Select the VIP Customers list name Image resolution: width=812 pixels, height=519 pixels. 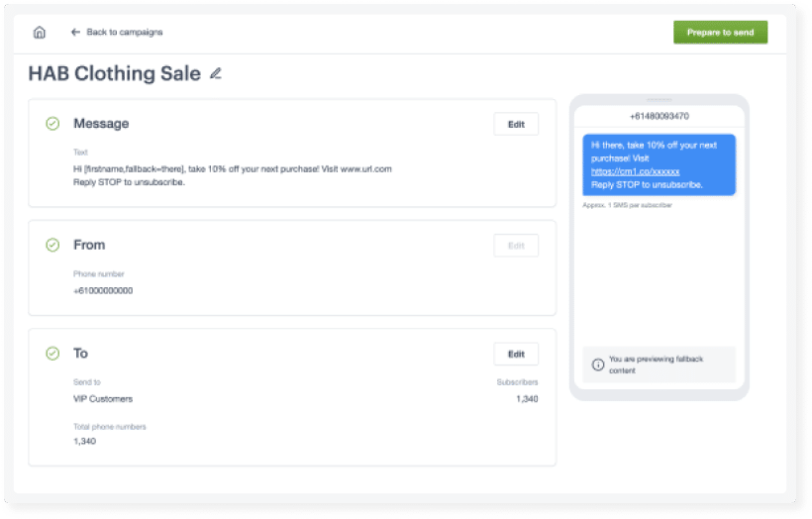point(103,399)
